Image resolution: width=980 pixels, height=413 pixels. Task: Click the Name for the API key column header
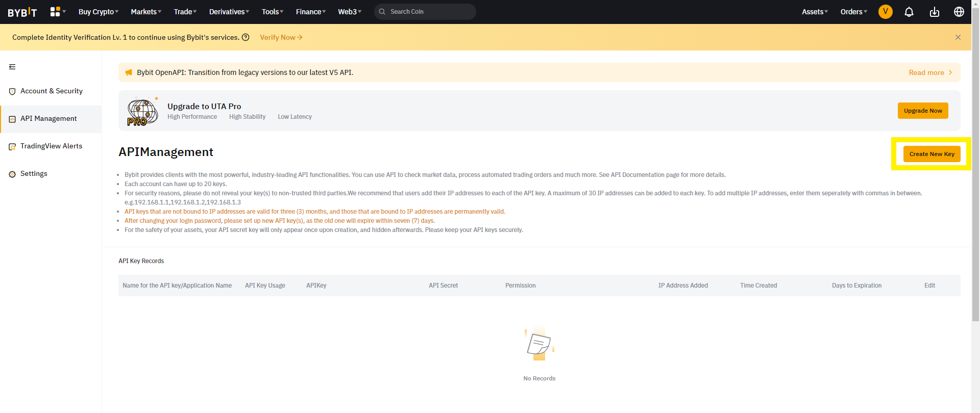pos(177,286)
